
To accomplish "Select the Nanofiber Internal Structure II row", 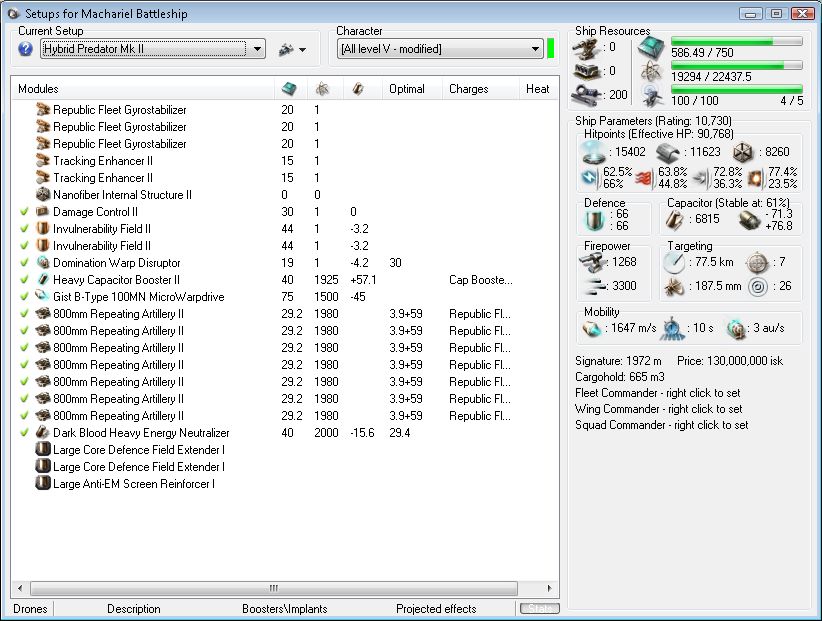I will 285,195.
